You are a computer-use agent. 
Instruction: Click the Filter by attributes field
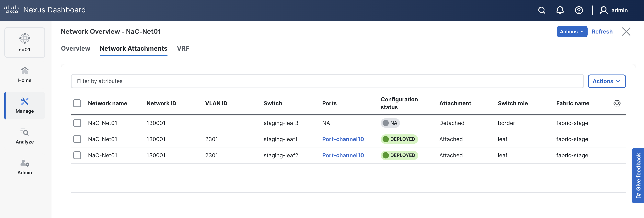[x=327, y=81]
